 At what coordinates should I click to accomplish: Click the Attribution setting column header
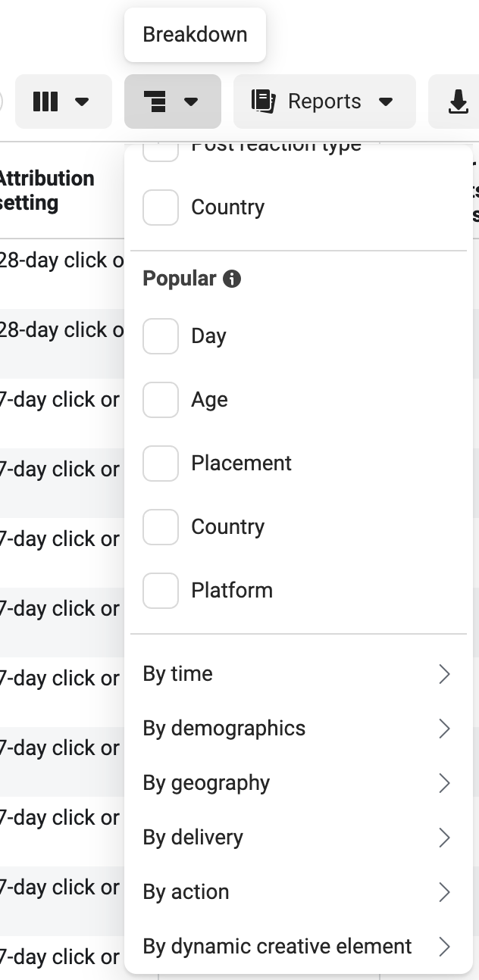[x=47, y=190]
